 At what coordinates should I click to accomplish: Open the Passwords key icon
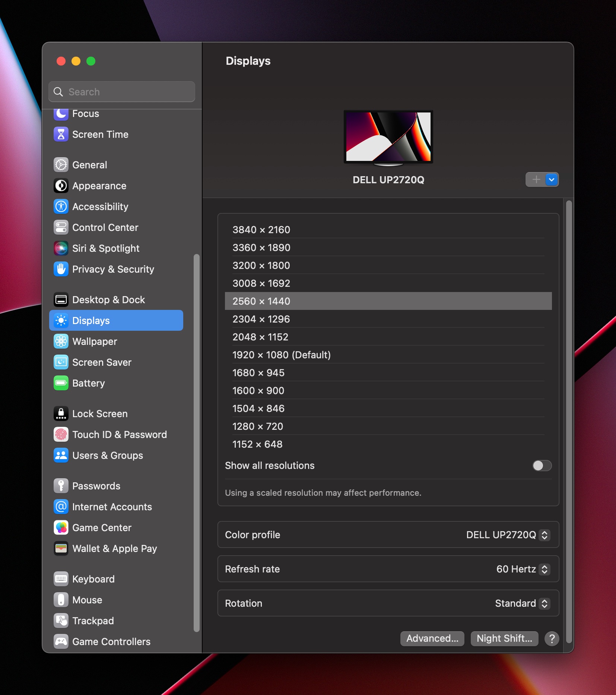point(61,486)
